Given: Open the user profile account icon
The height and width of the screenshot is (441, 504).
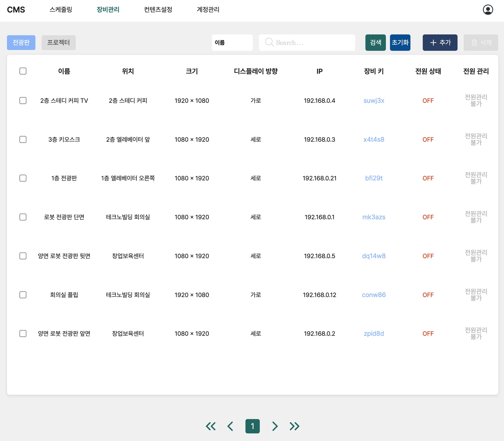Looking at the screenshot, I should pos(488,10).
